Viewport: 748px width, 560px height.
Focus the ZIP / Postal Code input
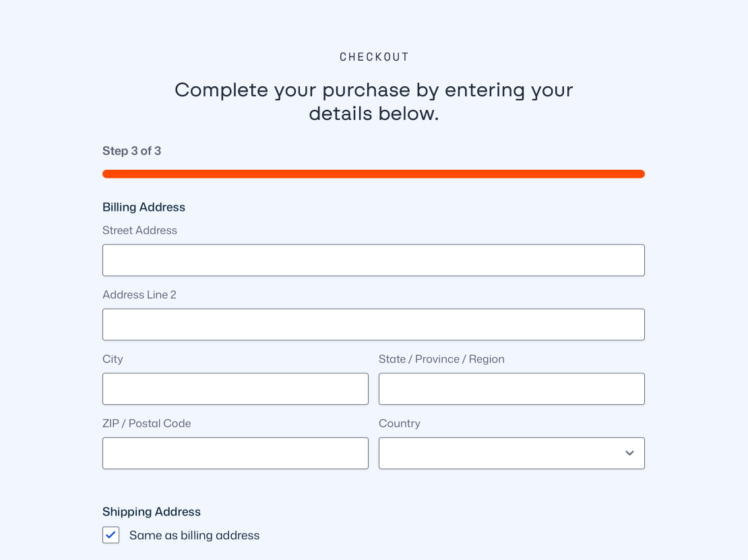235,453
